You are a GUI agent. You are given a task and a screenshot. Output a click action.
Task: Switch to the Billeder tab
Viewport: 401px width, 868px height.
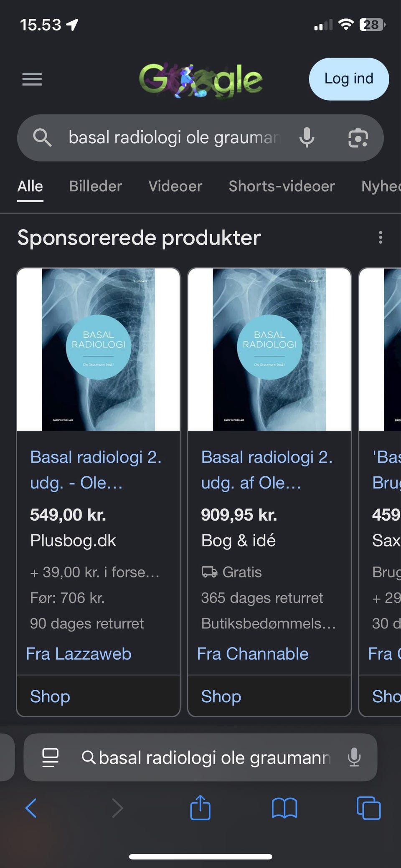[x=95, y=186]
